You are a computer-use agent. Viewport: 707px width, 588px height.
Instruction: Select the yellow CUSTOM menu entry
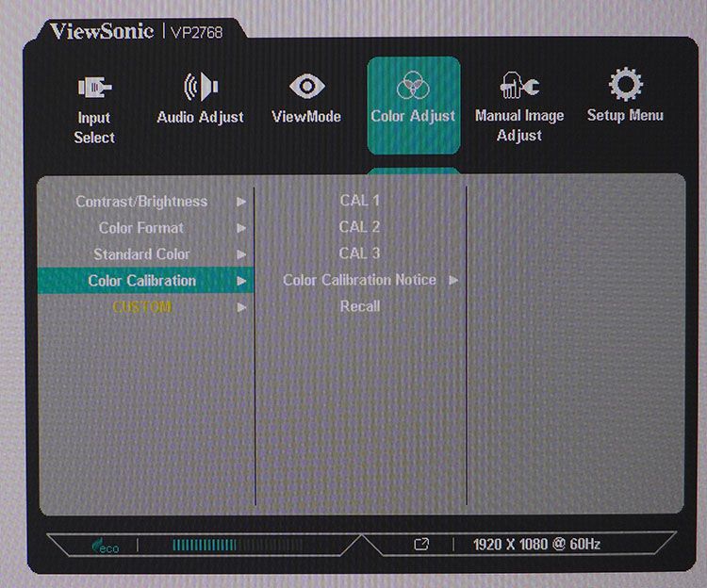click(142, 307)
